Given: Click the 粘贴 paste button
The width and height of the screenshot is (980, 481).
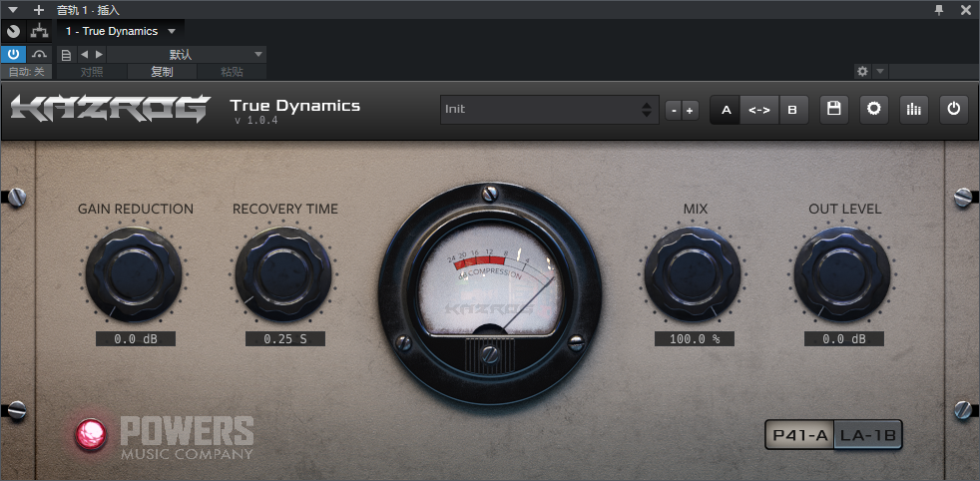Looking at the screenshot, I should [232, 72].
